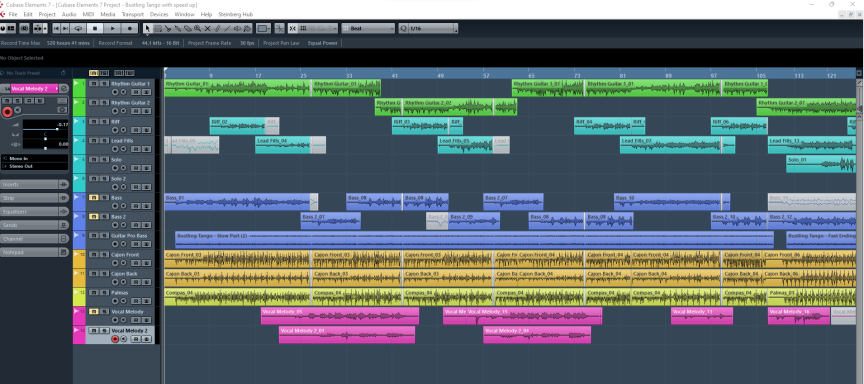Open the Devices menu
This screenshot has height=384, width=864.
(159, 14)
